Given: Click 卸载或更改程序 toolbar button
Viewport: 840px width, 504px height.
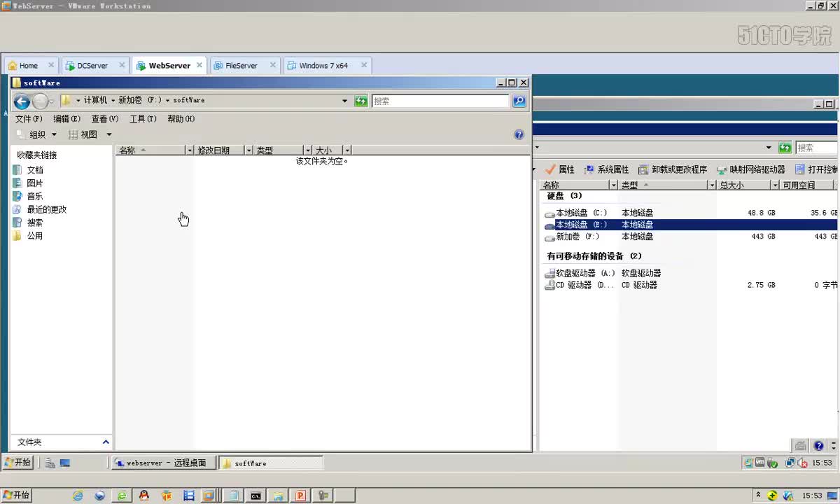Looking at the screenshot, I should point(673,169).
